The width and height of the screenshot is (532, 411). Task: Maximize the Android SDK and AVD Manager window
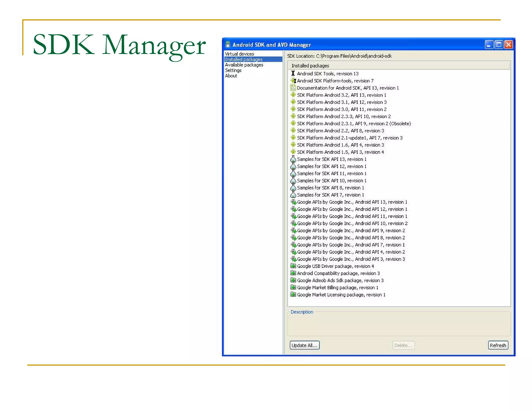[x=499, y=45]
